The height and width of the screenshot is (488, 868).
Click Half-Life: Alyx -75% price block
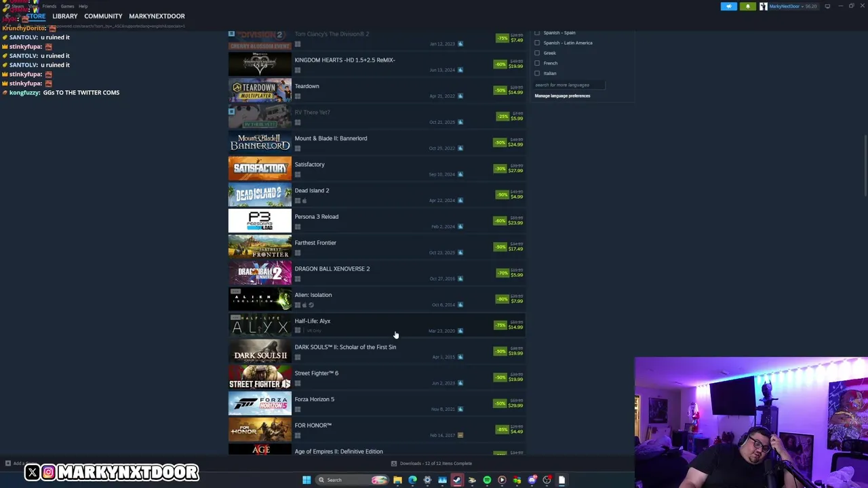509,325
